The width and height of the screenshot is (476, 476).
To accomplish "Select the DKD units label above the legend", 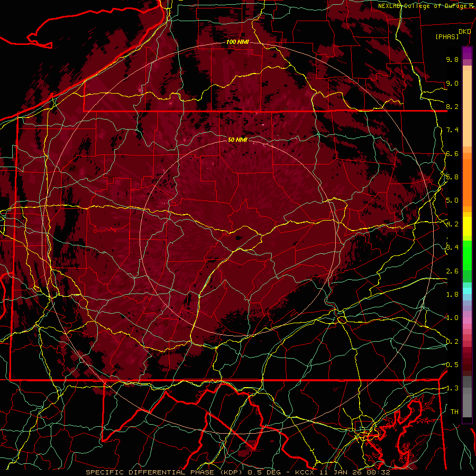I will (x=464, y=32).
